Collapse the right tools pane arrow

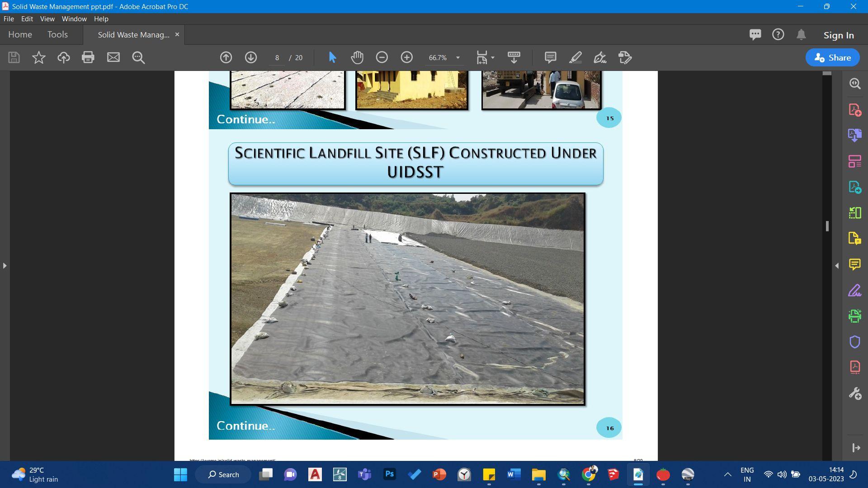coord(837,266)
